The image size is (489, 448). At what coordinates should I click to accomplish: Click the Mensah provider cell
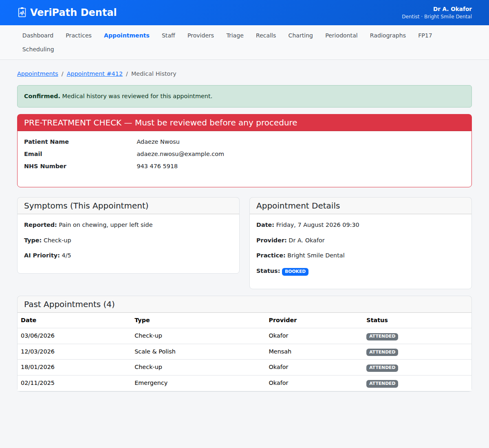click(280, 351)
